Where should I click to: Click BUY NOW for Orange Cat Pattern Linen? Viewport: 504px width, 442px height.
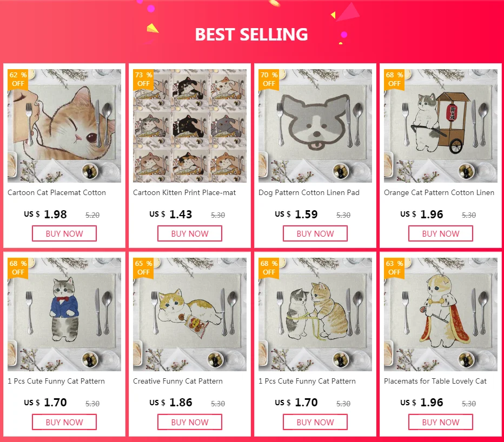tap(440, 233)
